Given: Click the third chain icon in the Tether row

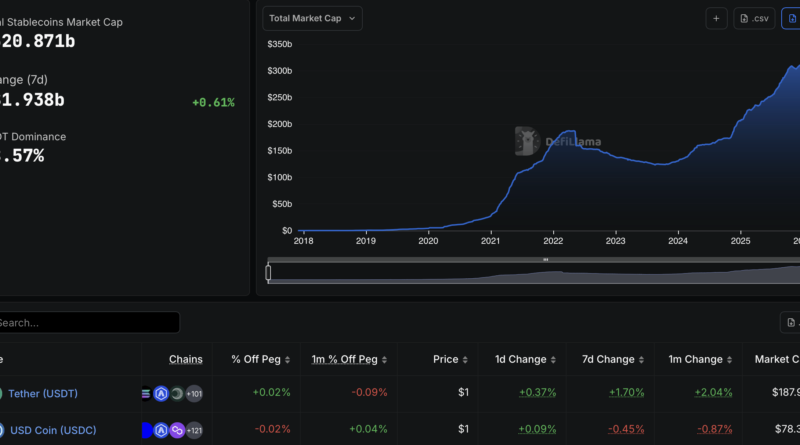Looking at the screenshot, I should click(176, 393).
